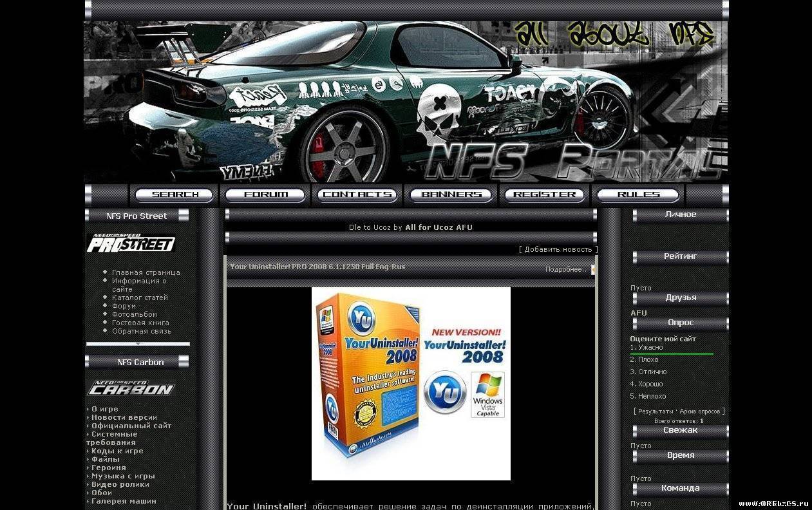Open the Your Uninstaller 2008 box image

[411, 384]
